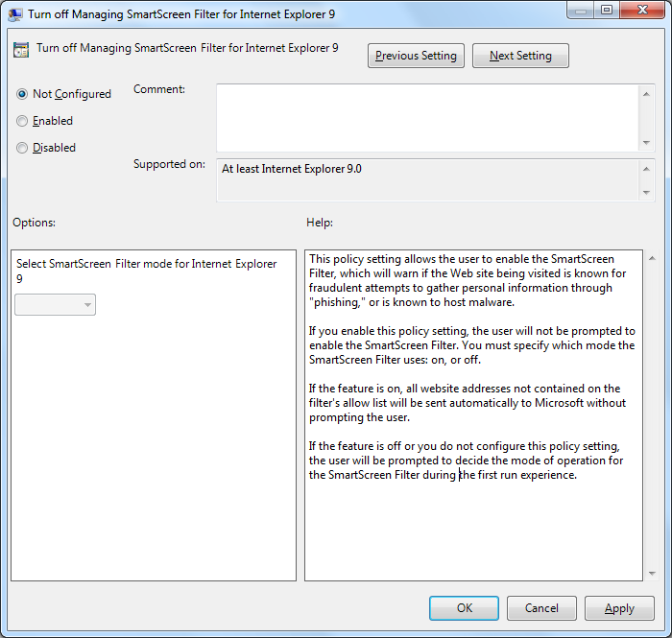
Task: Select the Not Configured radio button
Action: tap(22, 94)
